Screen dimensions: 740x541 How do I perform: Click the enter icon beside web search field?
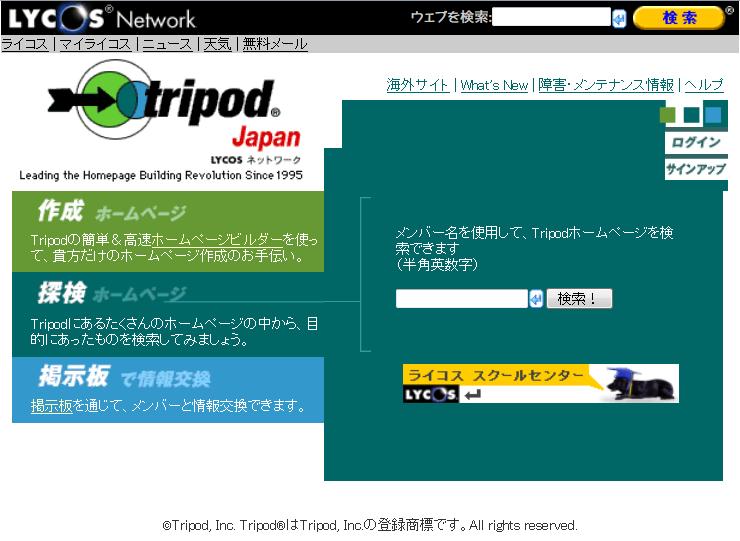620,18
